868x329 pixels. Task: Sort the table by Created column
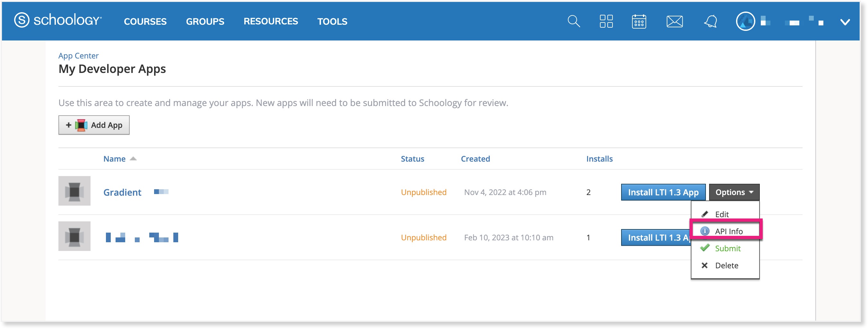pyautogui.click(x=475, y=159)
